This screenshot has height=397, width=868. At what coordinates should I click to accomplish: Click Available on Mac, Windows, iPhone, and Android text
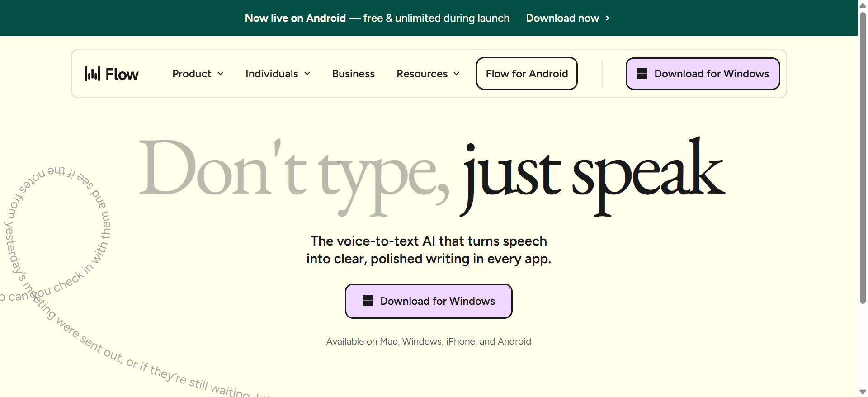(429, 341)
